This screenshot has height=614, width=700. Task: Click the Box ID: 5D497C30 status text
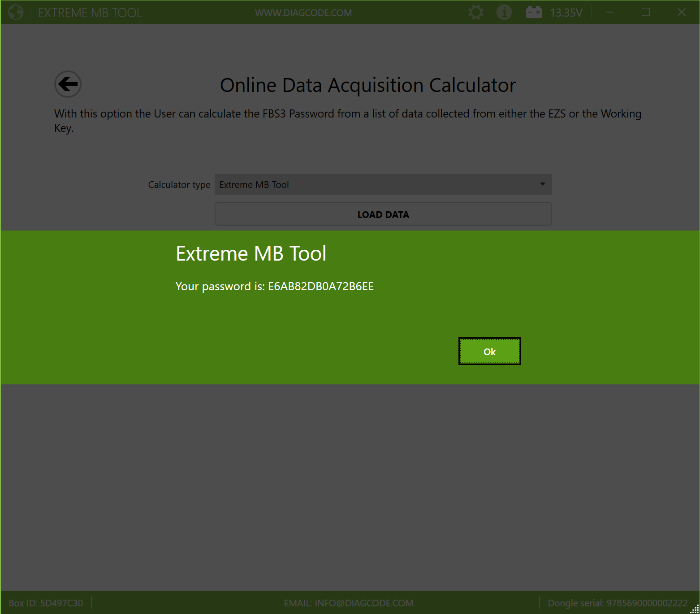point(46,603)
